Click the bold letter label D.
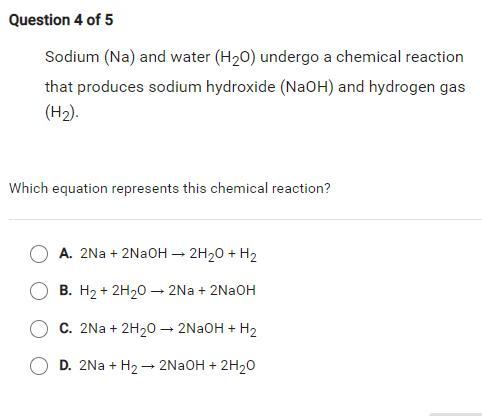 pyautogui.click(x=65, y=365)
